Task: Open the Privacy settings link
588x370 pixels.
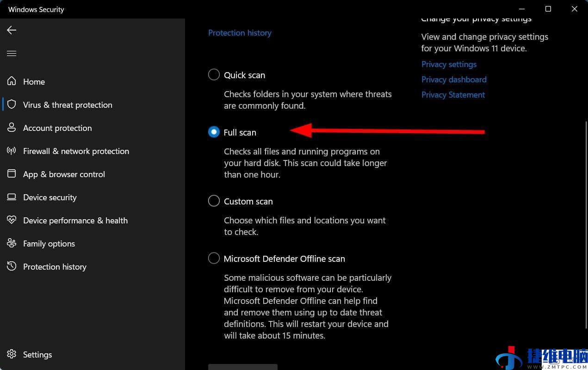Action: coord(449,64)
